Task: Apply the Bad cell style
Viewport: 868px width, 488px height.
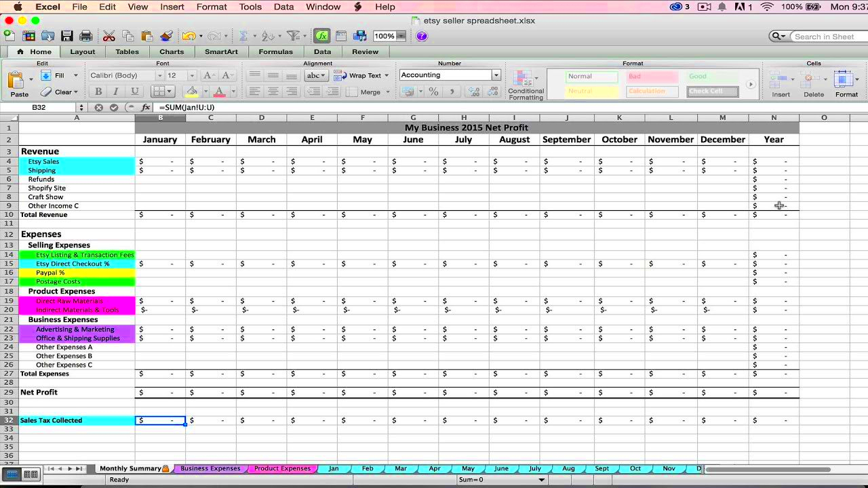Action: tap(652, 77)
